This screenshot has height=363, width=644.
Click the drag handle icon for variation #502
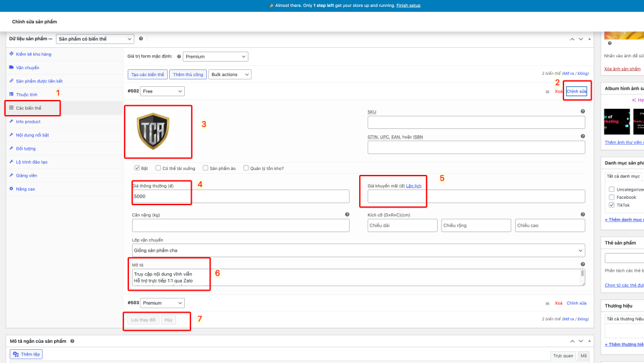[547, 92]
